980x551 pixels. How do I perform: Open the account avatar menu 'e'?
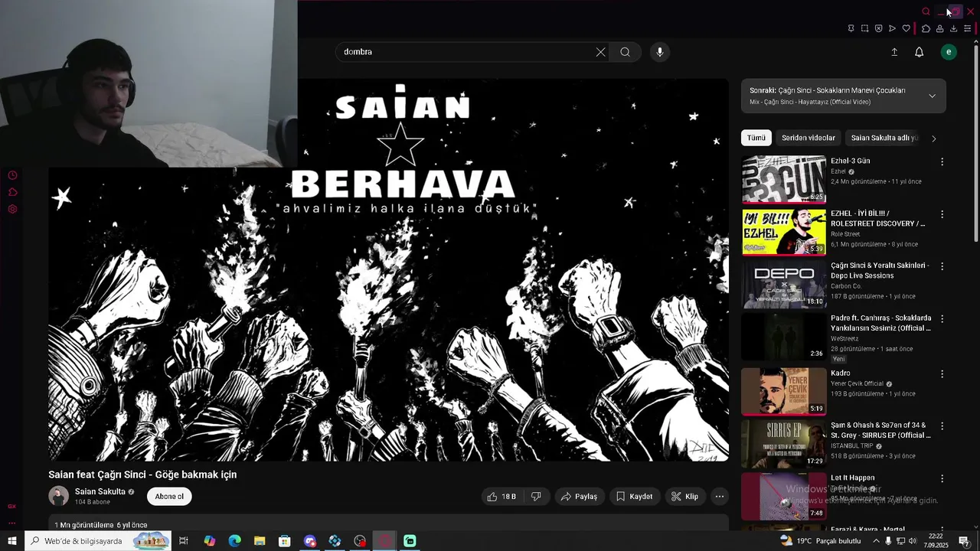(949, 52)
